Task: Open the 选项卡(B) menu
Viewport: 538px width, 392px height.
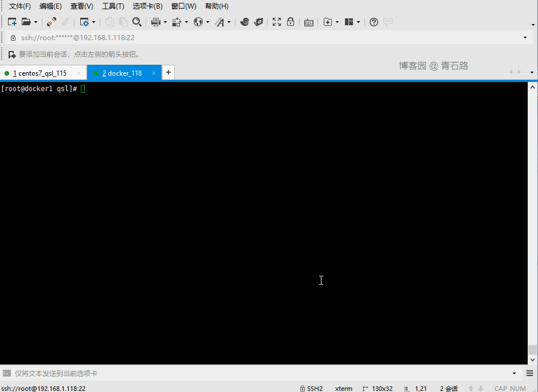Action: 148,6
